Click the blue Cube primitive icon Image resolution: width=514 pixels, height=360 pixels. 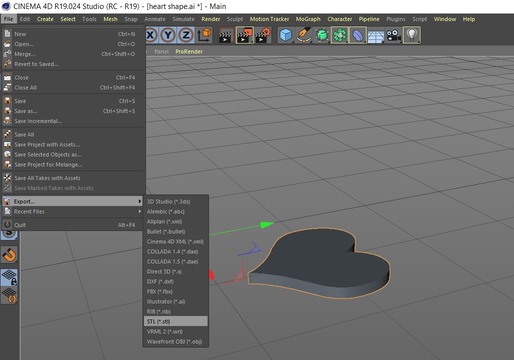coord(286,35)
